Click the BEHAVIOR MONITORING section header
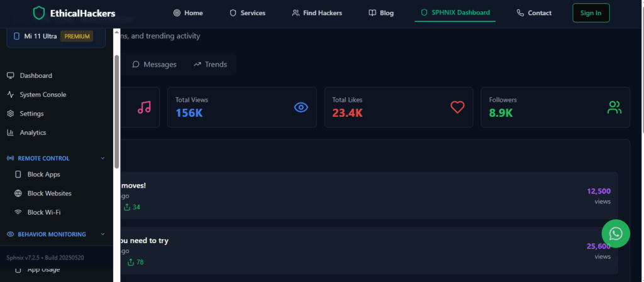 point(56,234)
